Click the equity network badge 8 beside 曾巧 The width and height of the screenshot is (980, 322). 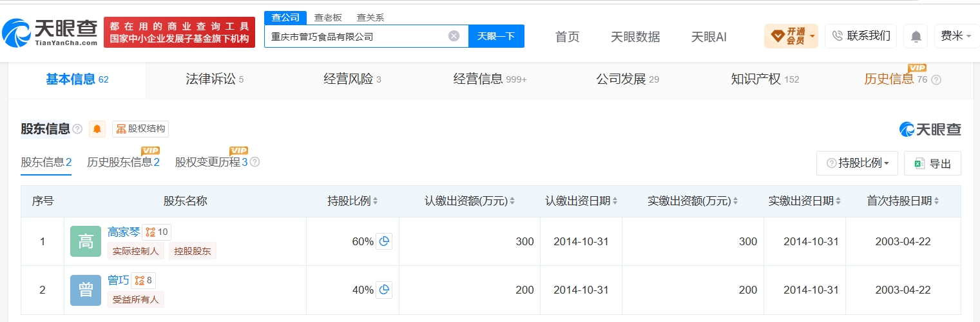tap(144, 281)
